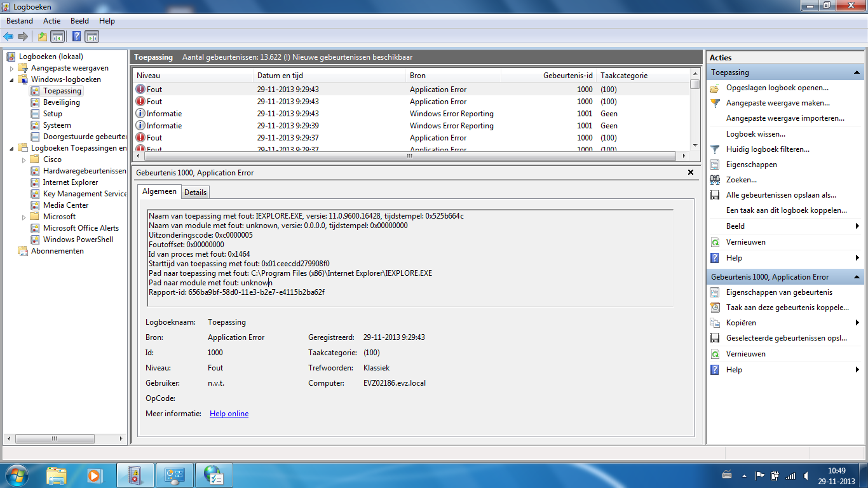Viewport: 868px width, 488px height.
Task: Select the Media Center log
Action: [66, 205]
